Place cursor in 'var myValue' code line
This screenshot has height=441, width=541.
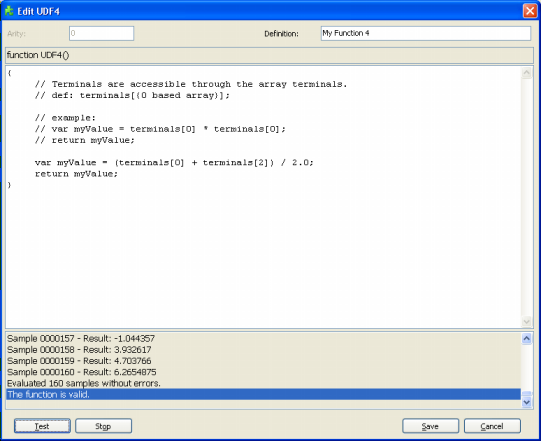[174, 163]
